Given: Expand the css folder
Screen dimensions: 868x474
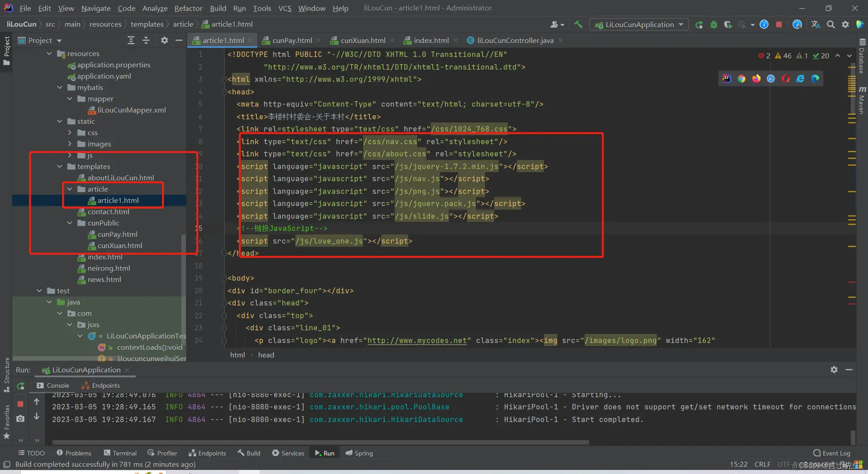Looking at the screenshot, I should coord(70,133).
